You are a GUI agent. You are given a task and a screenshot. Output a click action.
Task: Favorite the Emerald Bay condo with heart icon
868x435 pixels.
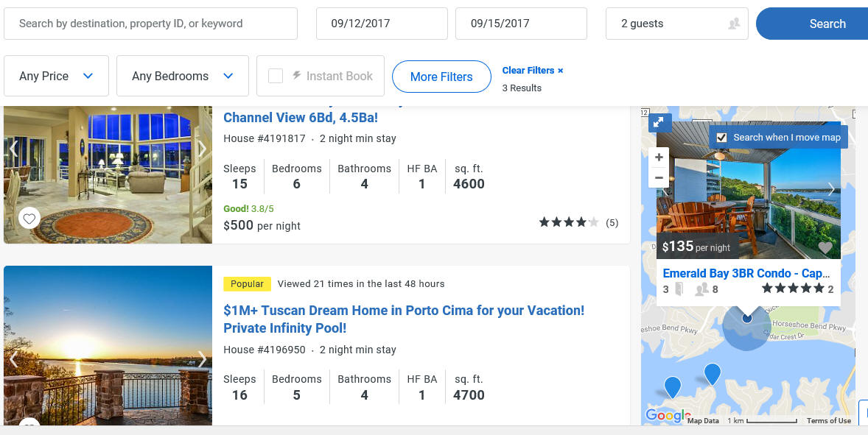click(825, 247)
